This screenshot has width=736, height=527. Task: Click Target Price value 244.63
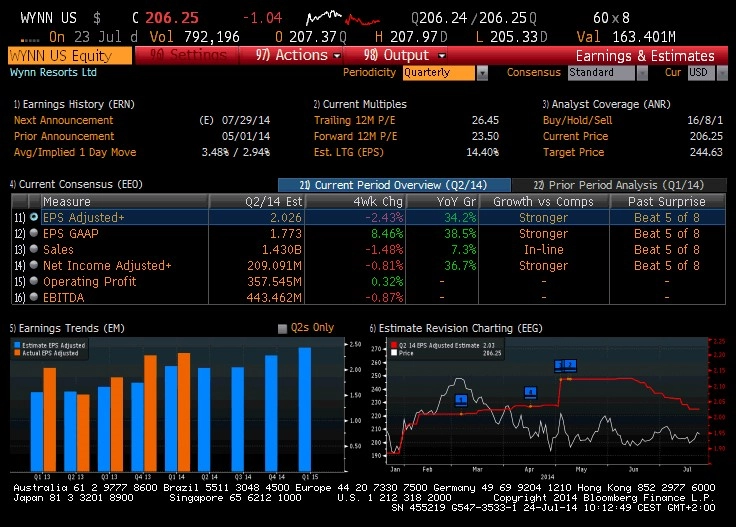pyautogui.click(x=706, y=152)
